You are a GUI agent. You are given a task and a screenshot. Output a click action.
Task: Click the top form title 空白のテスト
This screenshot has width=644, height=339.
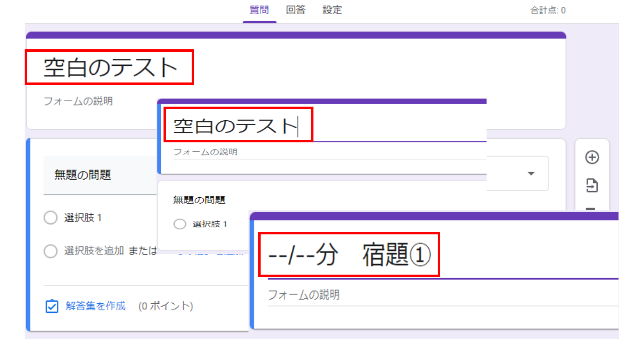pos(110,68)
